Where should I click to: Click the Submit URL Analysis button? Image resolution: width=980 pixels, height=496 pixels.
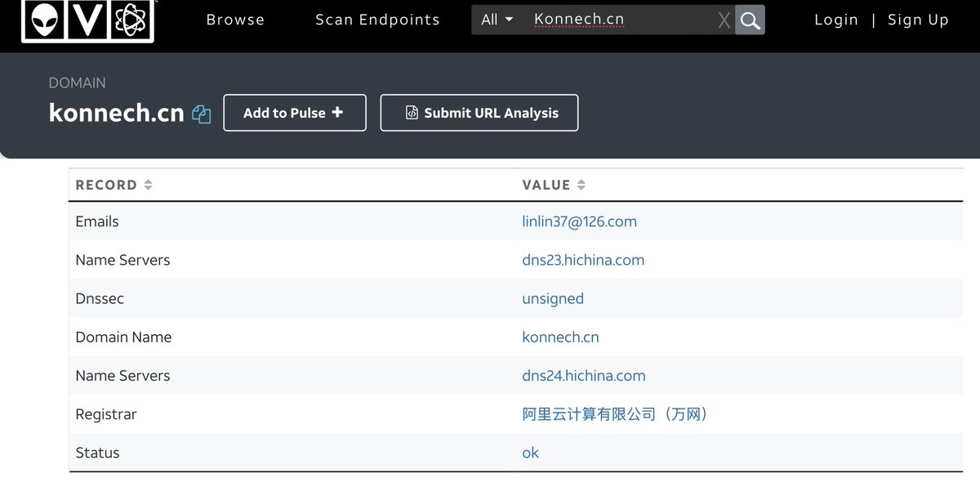tap(479, 113)
